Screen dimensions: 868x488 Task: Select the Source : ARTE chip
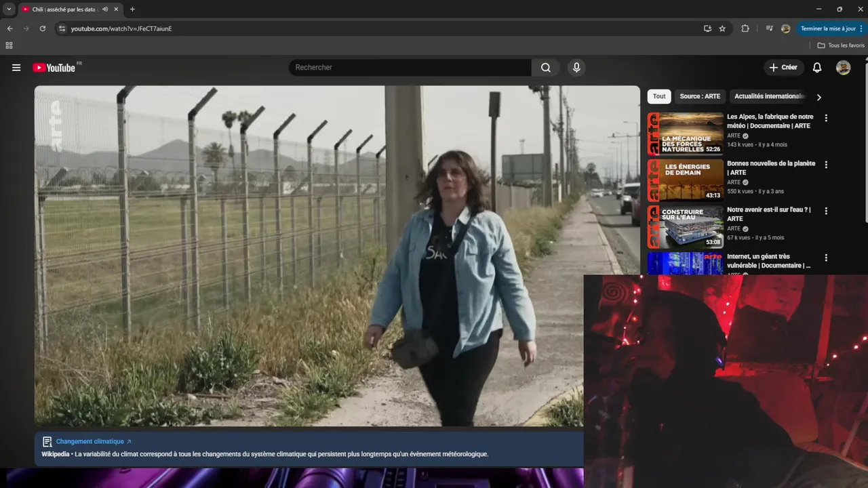tap(700, 96)
